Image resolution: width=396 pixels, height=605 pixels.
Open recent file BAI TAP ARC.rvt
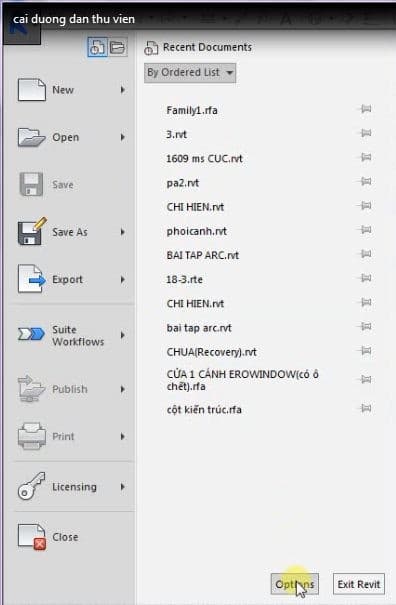click(x=203, y=255)
